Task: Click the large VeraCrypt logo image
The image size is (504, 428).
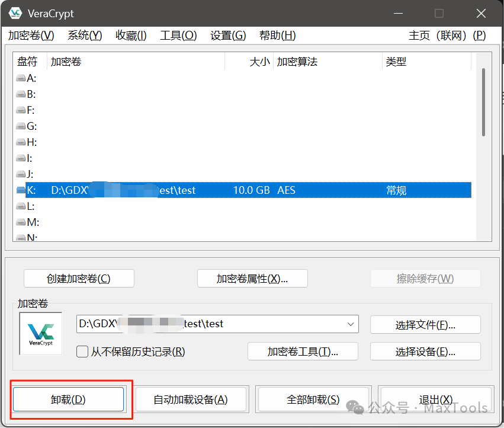Action: coord(41,334)
